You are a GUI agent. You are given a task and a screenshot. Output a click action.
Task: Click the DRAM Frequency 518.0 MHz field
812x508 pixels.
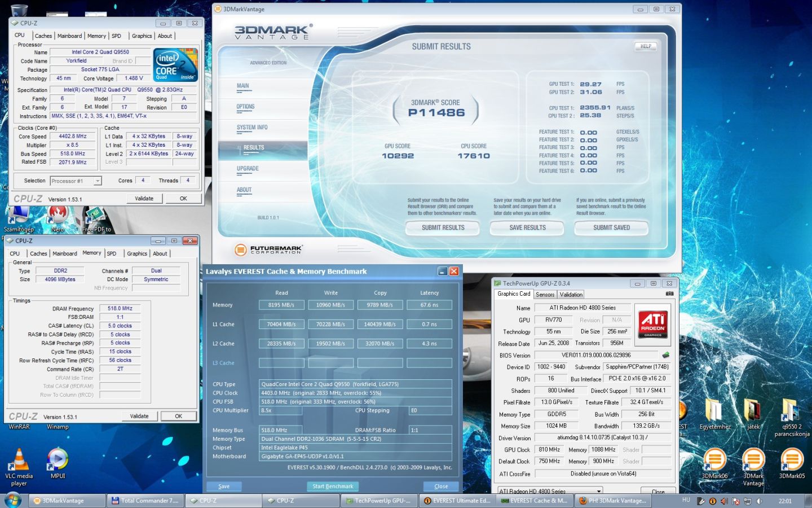tap(120, 308)
